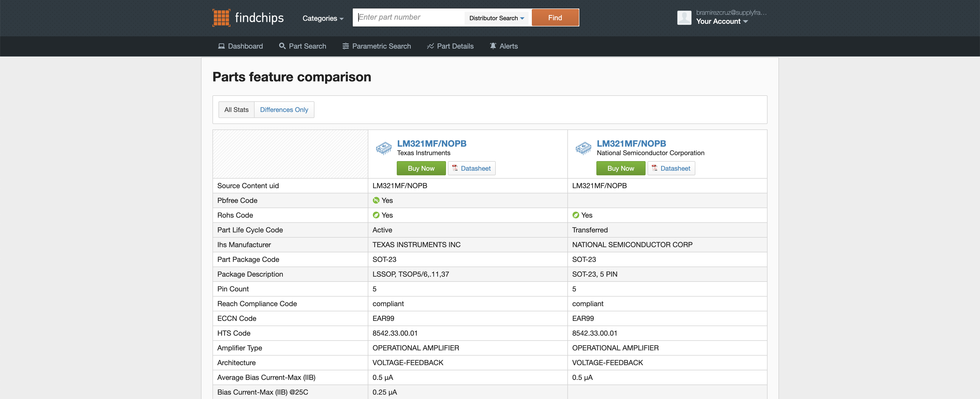This screenshot has width=980, height=399.
Task: Click the 'Active' life cycle value
Action: (382, 230)
